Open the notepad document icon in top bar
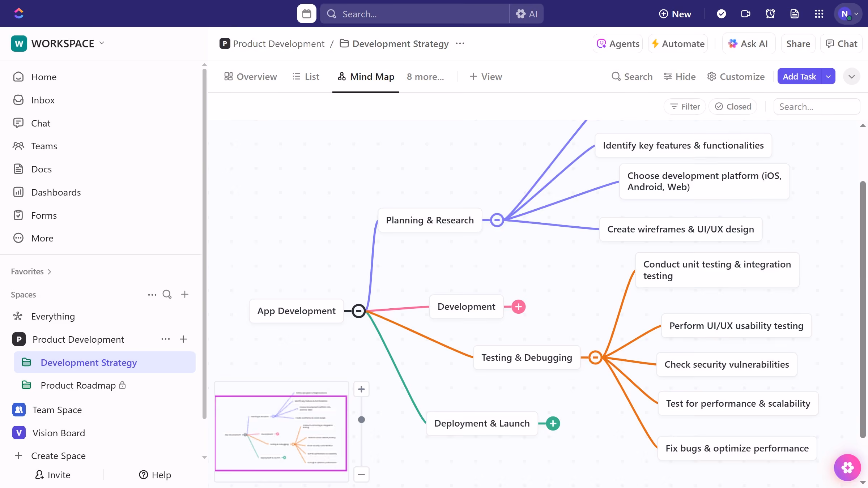The width and height of the screenshot is (868, 488). point(794,14)
